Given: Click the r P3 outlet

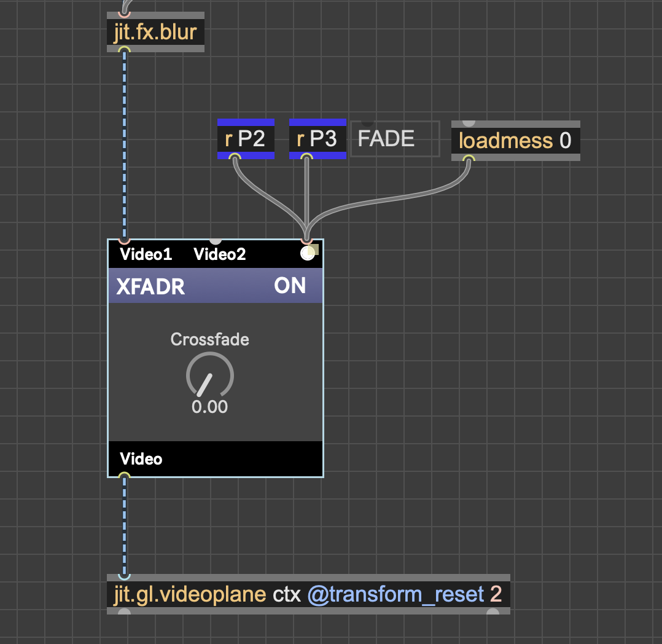Looking at the screenshot, I should (x=306, y=157).
